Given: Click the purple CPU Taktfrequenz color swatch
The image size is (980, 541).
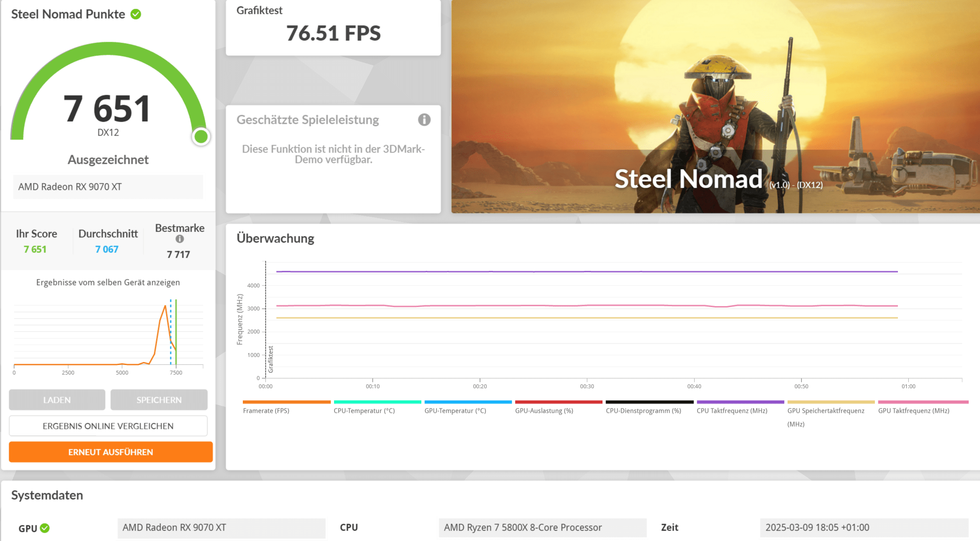Looking at the screenshot, I should (x=740, y=402).
